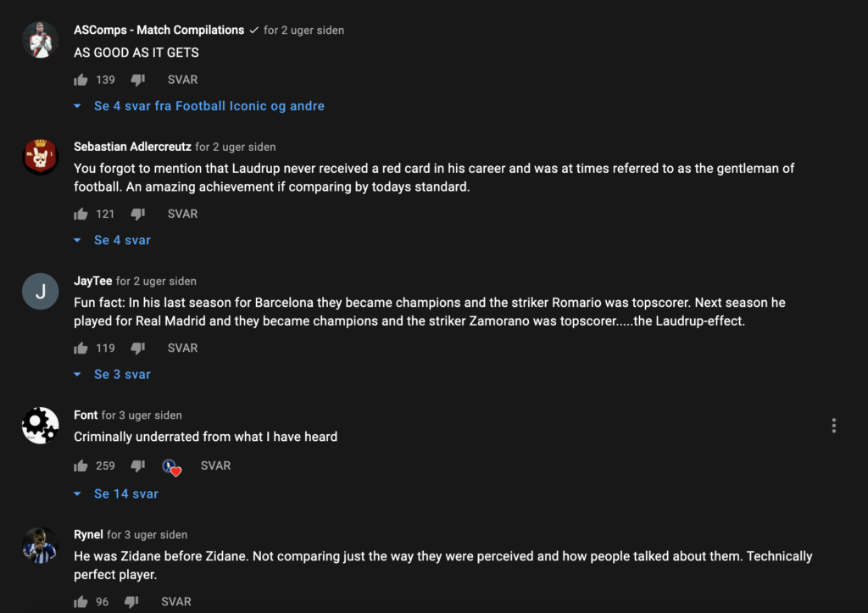Like Font's 'Criminally underrated' comment
This screenshot has height=613, width=868.
pyautogui.click(x=81, y=465)
